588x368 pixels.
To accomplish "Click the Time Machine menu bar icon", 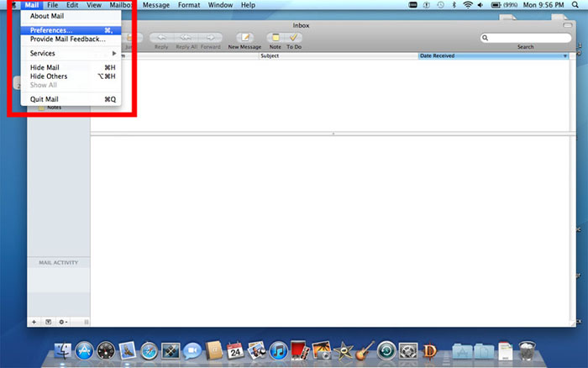I will pyautogui.click(x=440, y=5).
